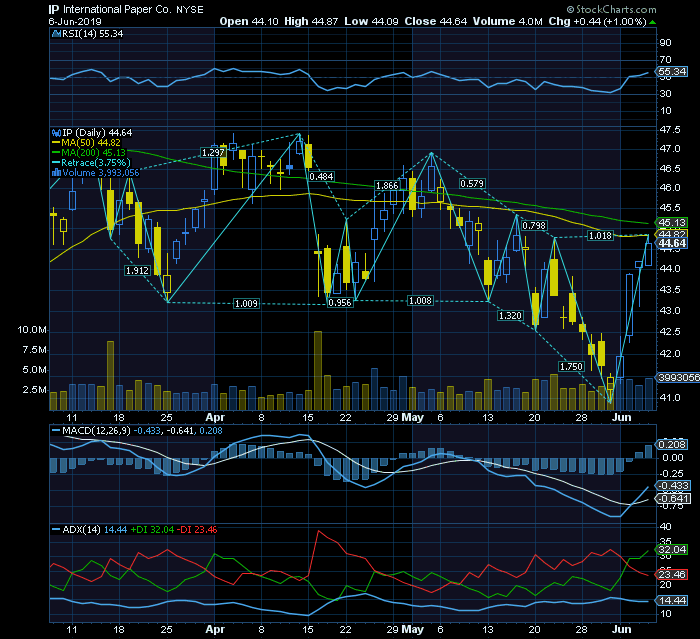This screenshot has height=639, width=700.
Task: Click the 2.5M volume scale label
Action: click(x=34, y=390)
